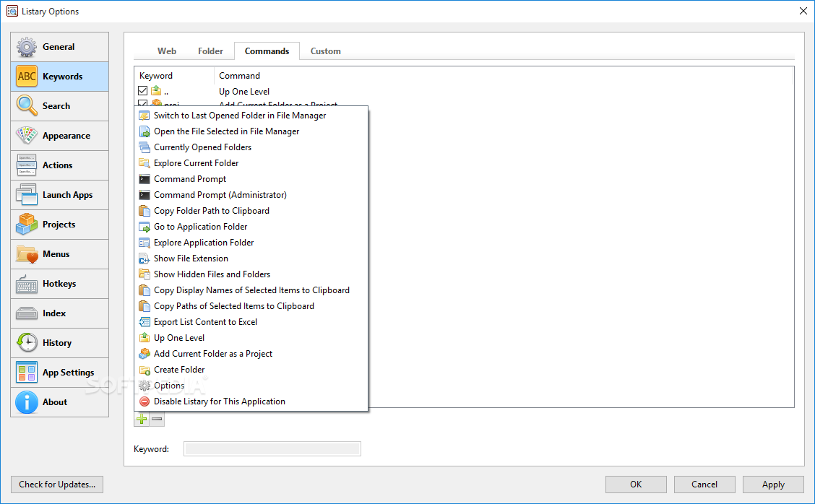Open the Projects blocks icon
The height and width of the screenshot is (504, 815).
pyautogui.click(x=27, y=225)
